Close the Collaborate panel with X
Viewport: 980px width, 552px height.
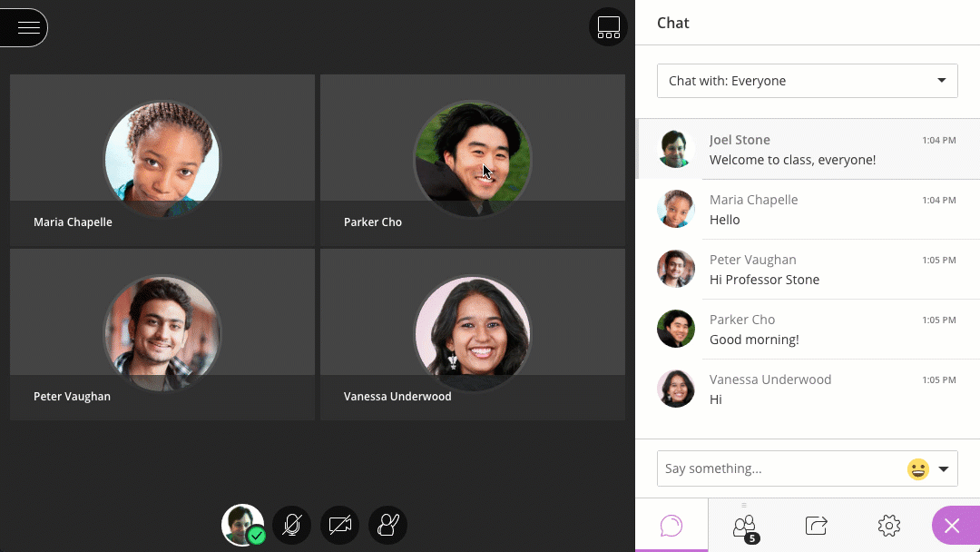[x=955, y=525]
